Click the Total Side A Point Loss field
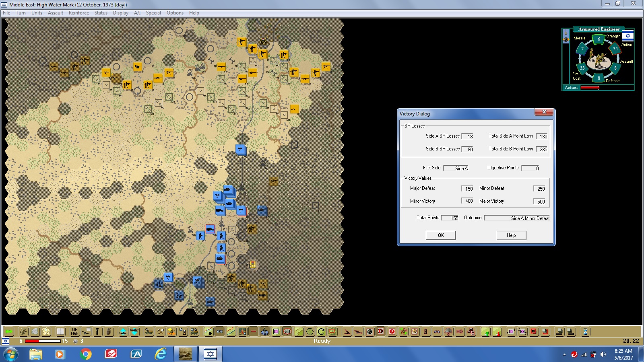644x362 pixels. [x=542, y=136]
